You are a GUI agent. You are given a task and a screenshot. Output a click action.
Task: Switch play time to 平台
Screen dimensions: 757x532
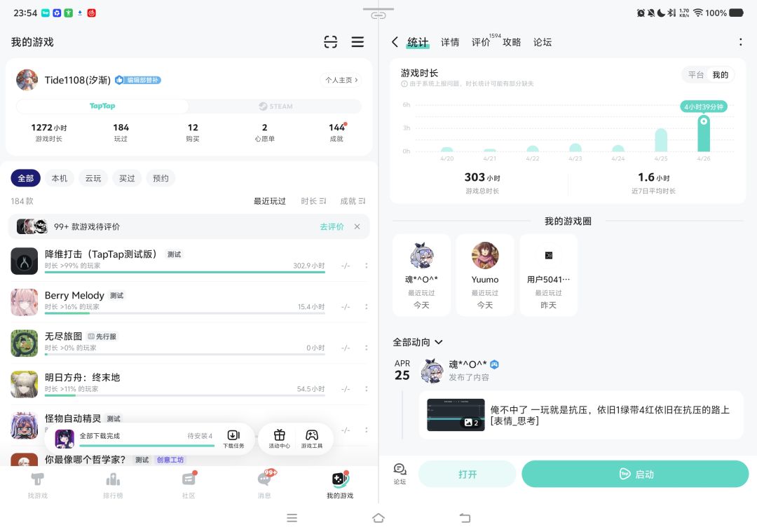(696, 75)
